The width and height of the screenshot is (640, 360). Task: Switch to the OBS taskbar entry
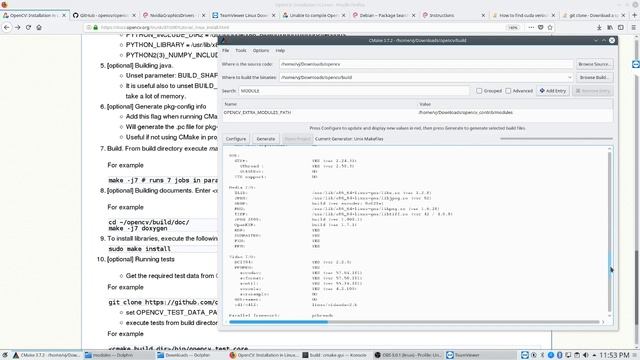coord(409,355)
